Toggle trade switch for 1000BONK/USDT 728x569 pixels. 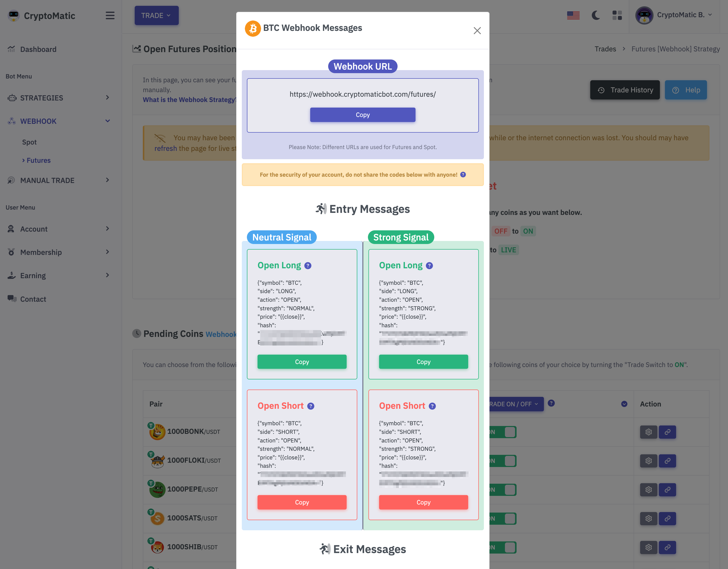tap(503, 432)
